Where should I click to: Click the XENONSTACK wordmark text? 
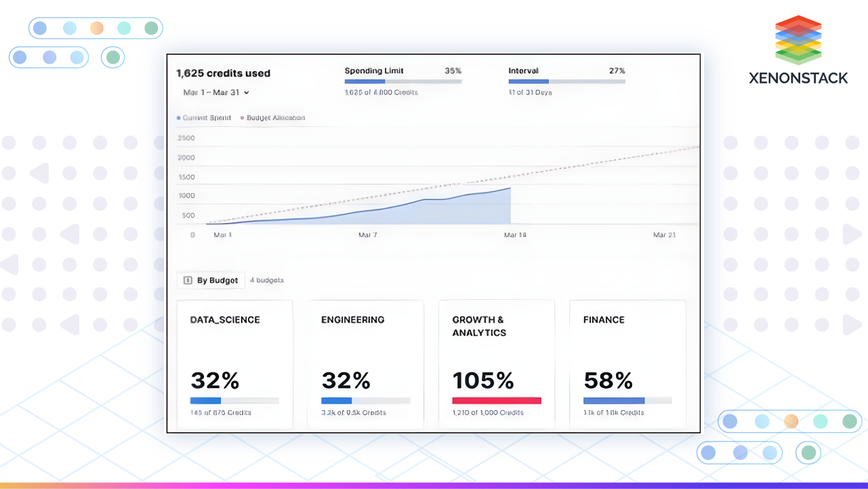click(798, 78)
